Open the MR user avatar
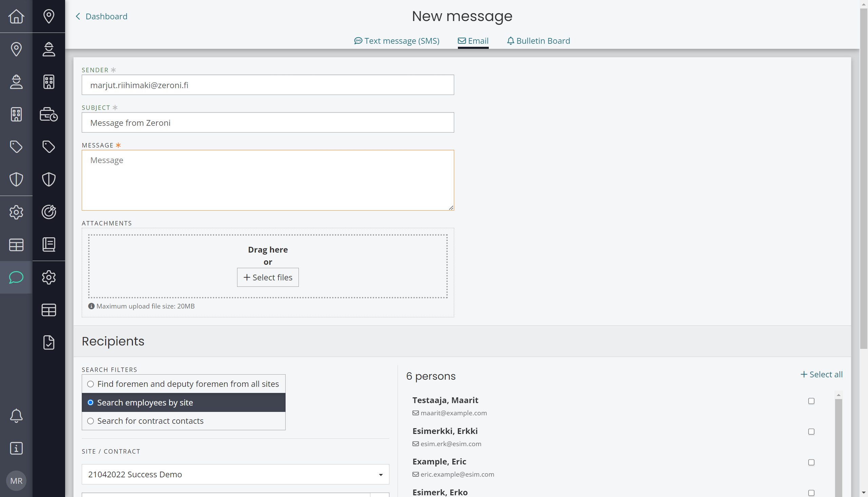 16,481
